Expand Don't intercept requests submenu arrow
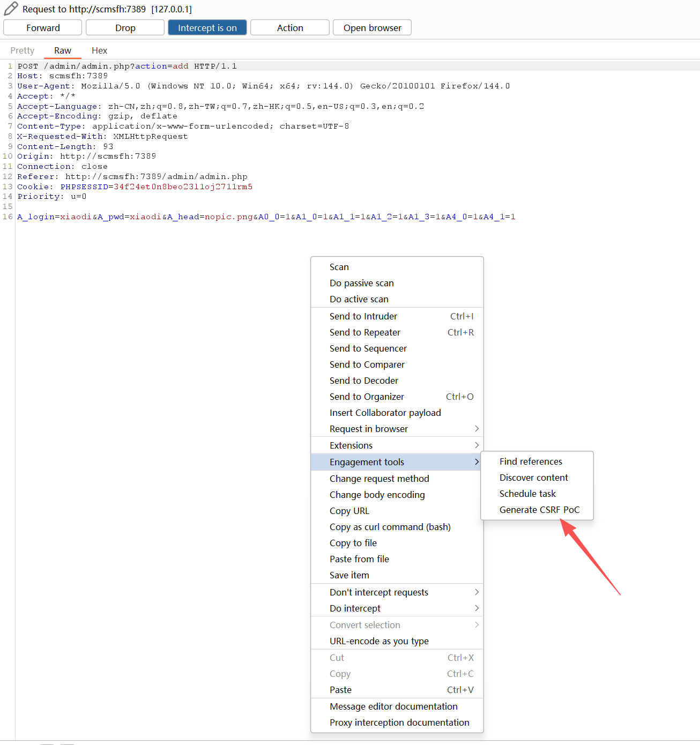700x745 pixels. point(476,592)
